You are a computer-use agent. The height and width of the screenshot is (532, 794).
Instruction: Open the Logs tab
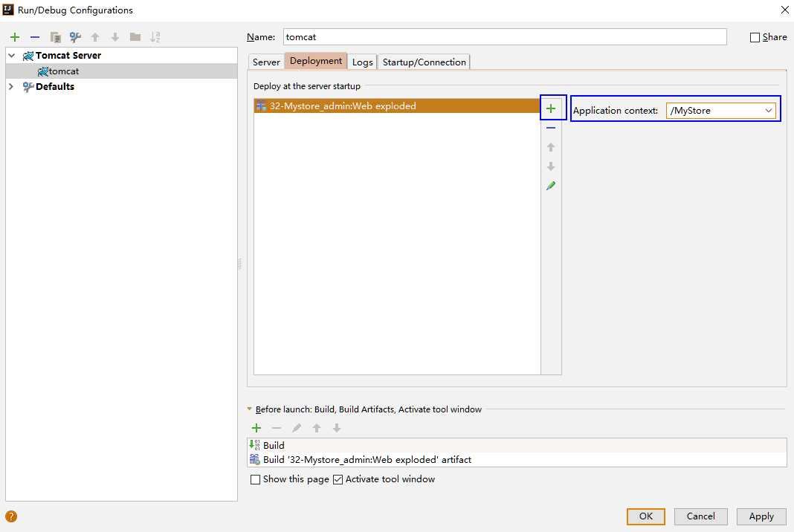tap(362, 62)
